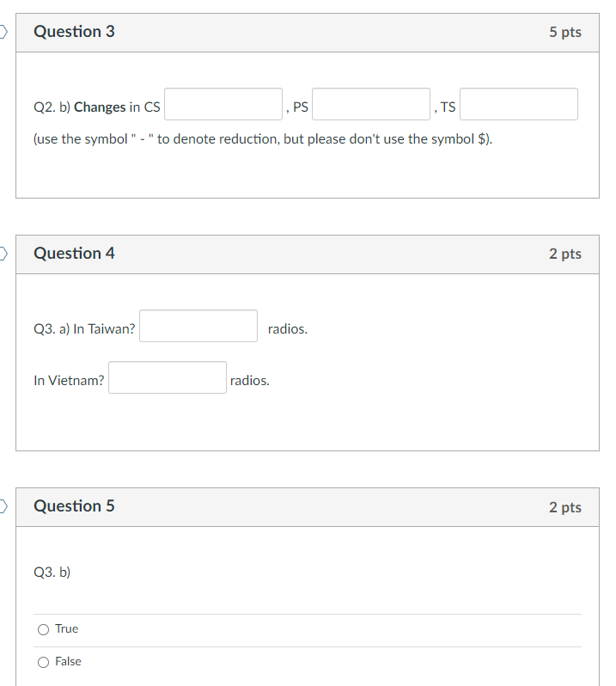Flag Question 3 for review

pos(3,32)
